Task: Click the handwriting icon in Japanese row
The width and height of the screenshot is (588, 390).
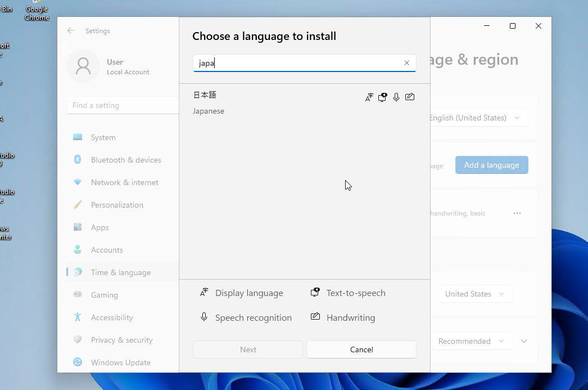Action: tap(410, 97)
